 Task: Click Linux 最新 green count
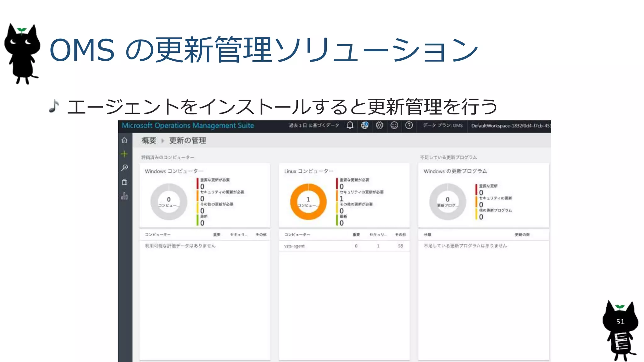click(341, 223)
